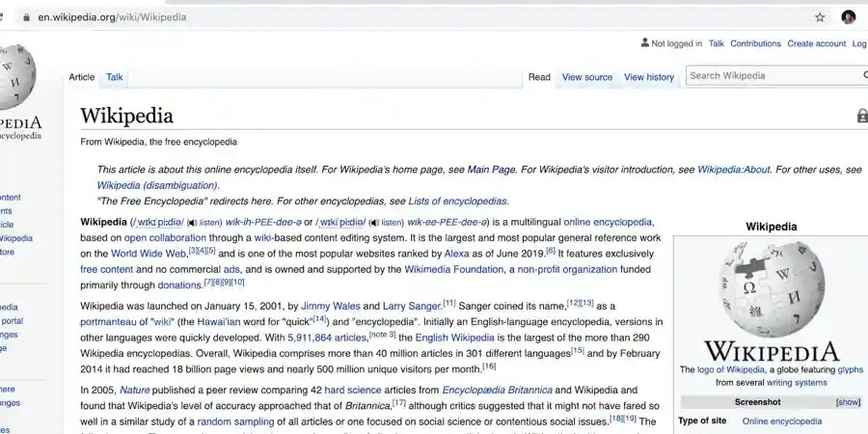Open Online encyclopedia link under Type of site
868x434 pixels.
781,421
